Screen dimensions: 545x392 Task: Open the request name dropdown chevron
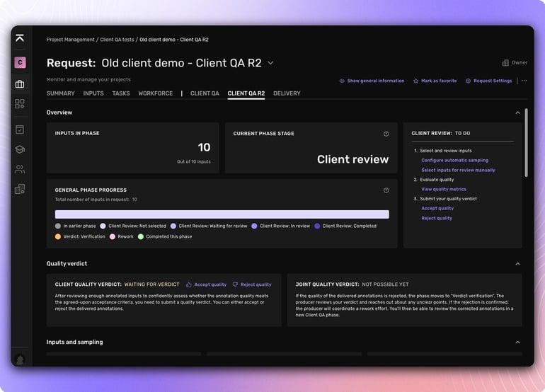270,63
